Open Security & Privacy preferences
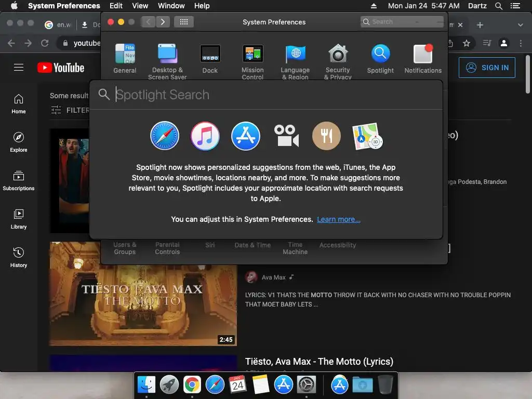Screen dimensions: 532x399 pyautogui.click(x=338, y=61)
